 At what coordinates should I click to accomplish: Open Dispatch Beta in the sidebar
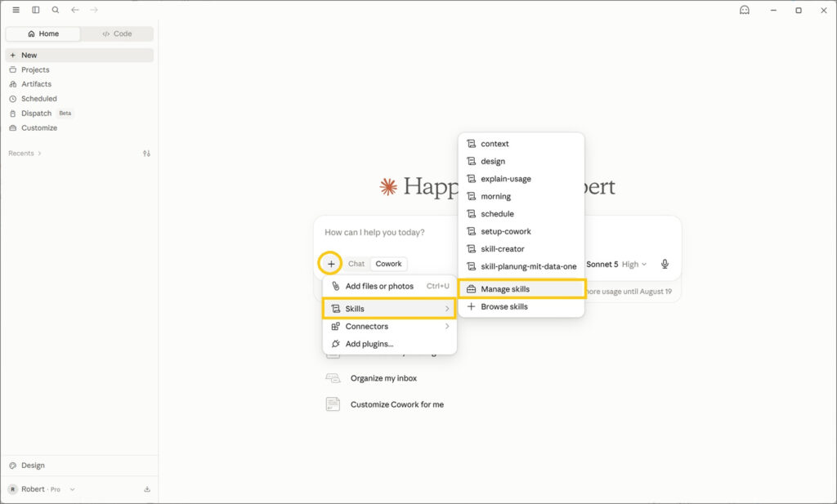79,113
